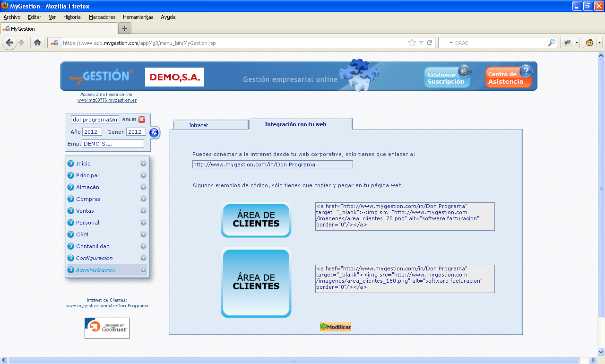The image size is (605, 364).
Task: Open the Marcadores menu
Action: 102,17
